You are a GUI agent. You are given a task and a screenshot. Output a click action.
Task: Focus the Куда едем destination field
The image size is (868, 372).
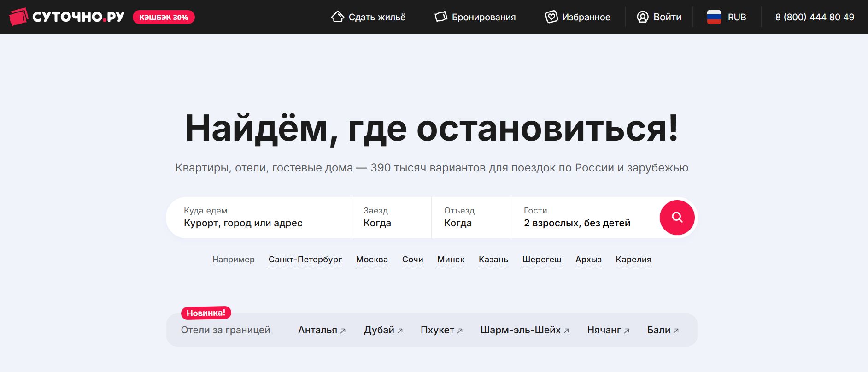(x=258, y=218)
